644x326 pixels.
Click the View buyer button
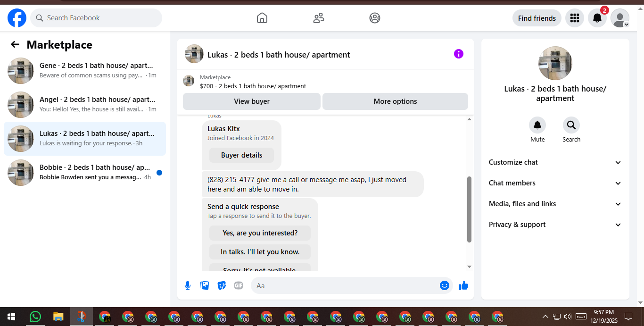pos(252,101)
